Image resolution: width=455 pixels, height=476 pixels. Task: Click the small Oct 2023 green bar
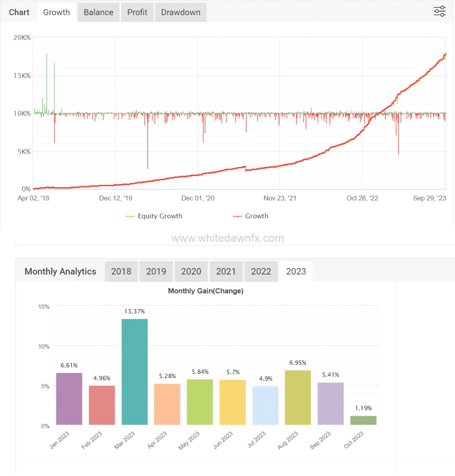(x=363, y=420)
